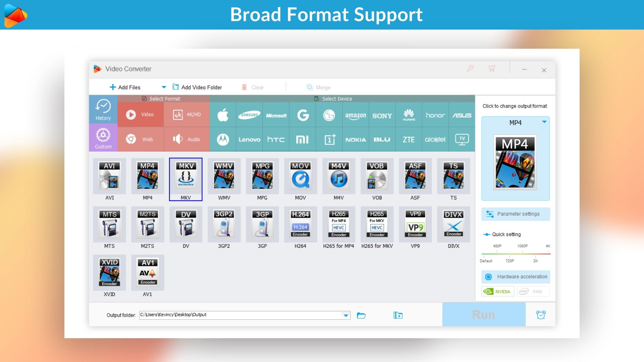Switch to the 4K/HD format tab
This screenshot has height=362, width=644.
point(187,115)
